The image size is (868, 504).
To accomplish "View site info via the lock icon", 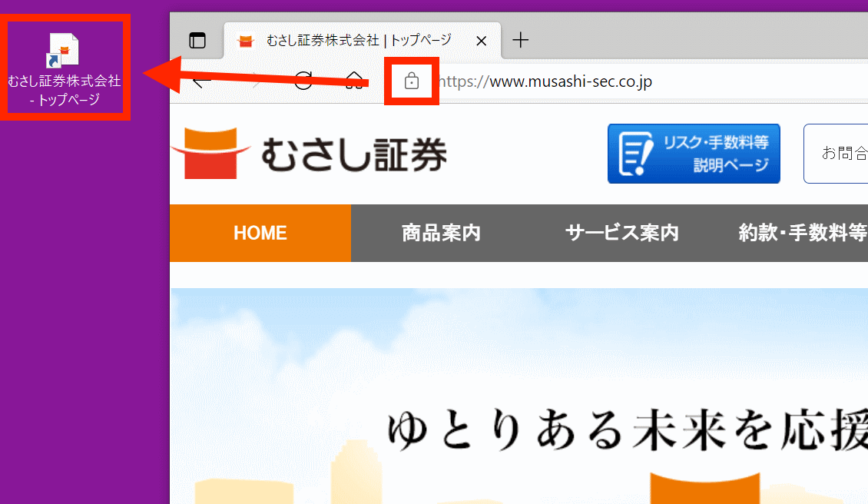I will pos(411,81).
